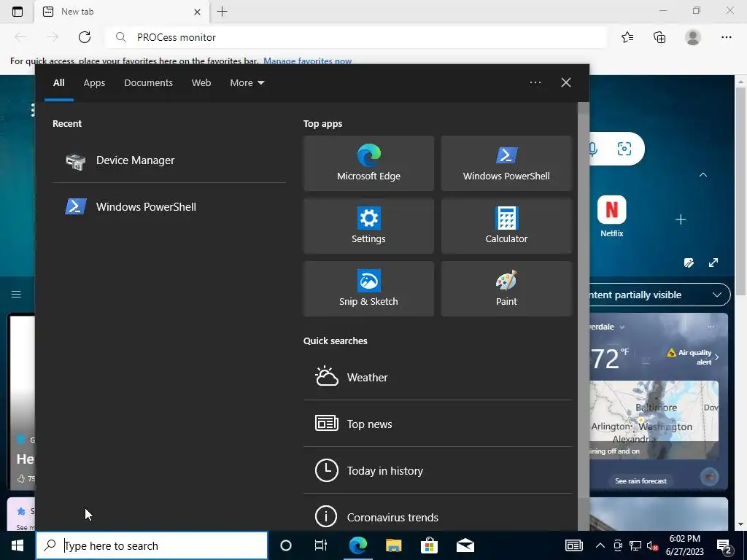Open the Snip & Sketch tile

[x=368, y=289]
